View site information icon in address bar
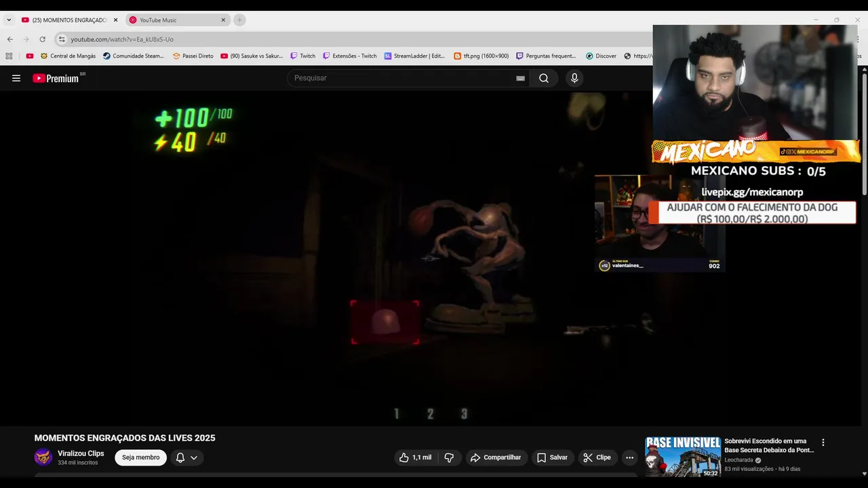868x488 pixels. tap(62, 39)
